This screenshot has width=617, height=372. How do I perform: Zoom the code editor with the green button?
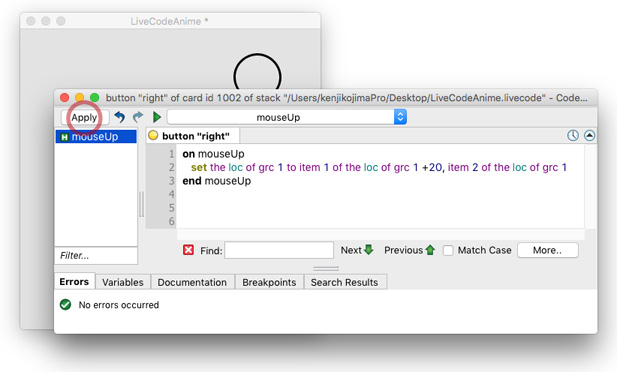(x=94, y=97)
